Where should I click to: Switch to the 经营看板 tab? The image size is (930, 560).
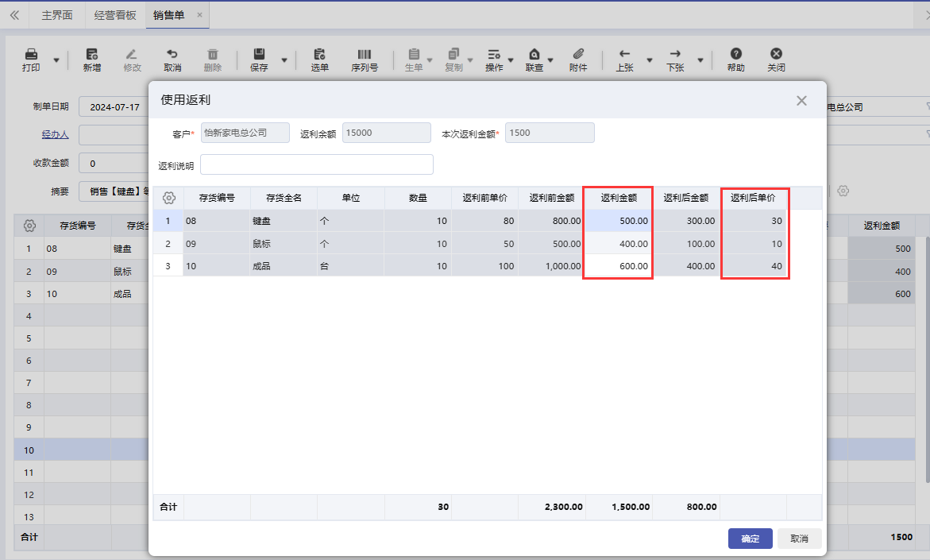114,15
